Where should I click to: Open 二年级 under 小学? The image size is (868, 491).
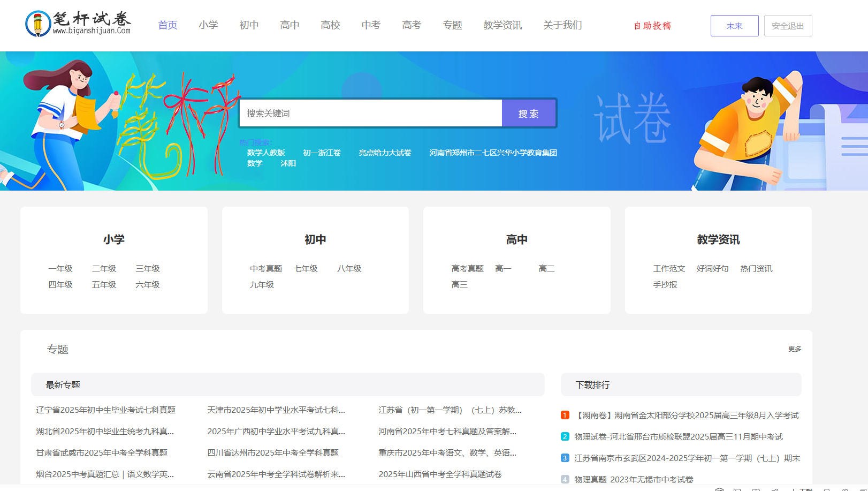click(104, 268)
